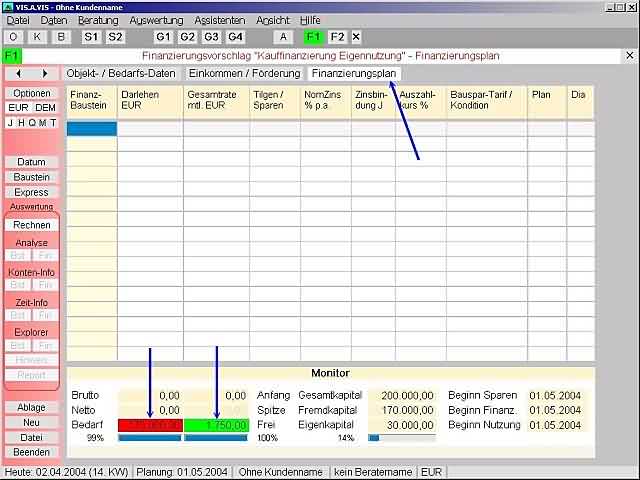This screenshot has height=480, width=640.
Task: Click the green 1.750,00 Bedarf field
Action: click(216, 425)
